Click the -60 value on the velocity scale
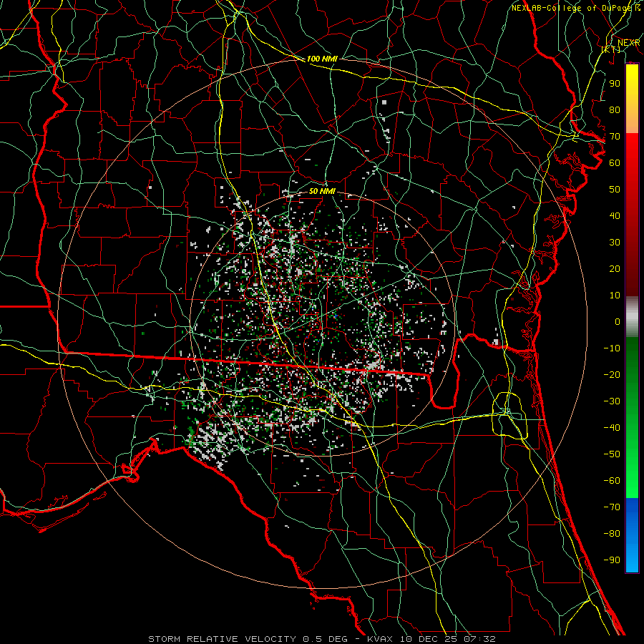Screen dimensions: 644x644 click(612, 481)
